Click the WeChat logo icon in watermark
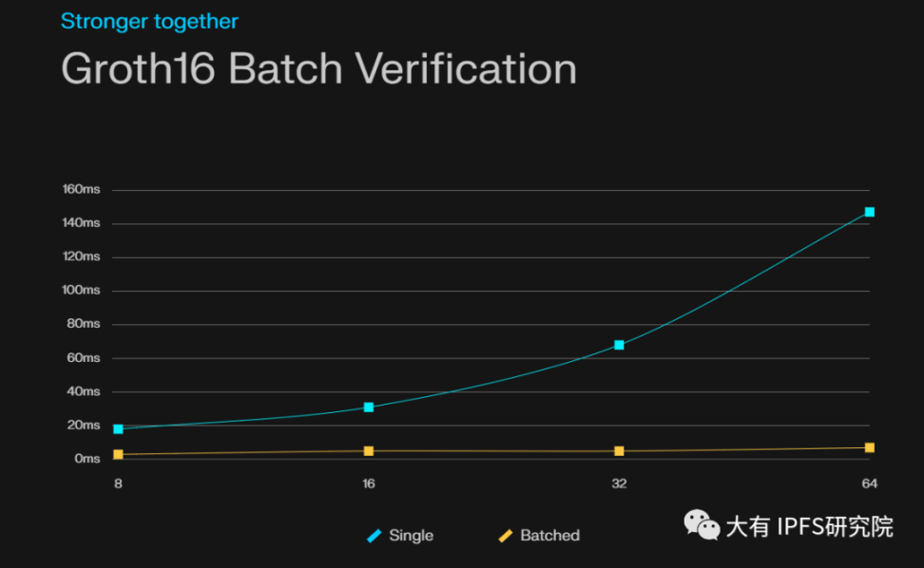Image resolution: width=924 pixels, height=568 pixels. click(x=702, y=525)
